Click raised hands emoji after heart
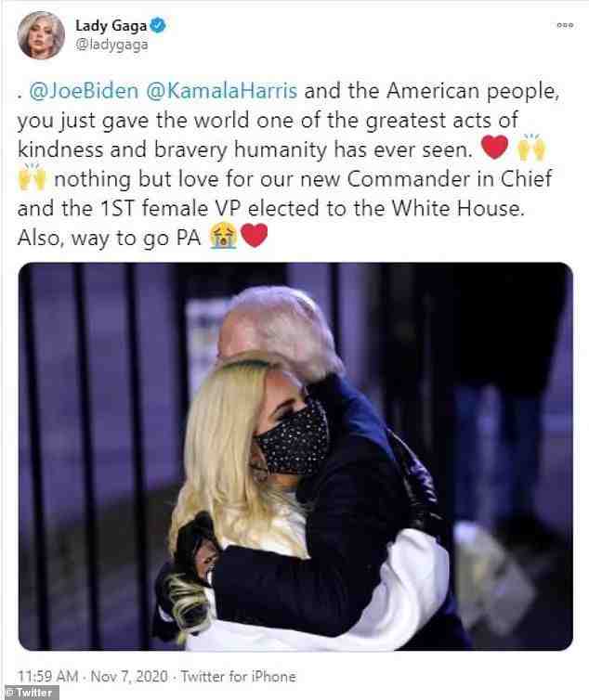Screen dimensions: 589x700 [x=531, y=148]
